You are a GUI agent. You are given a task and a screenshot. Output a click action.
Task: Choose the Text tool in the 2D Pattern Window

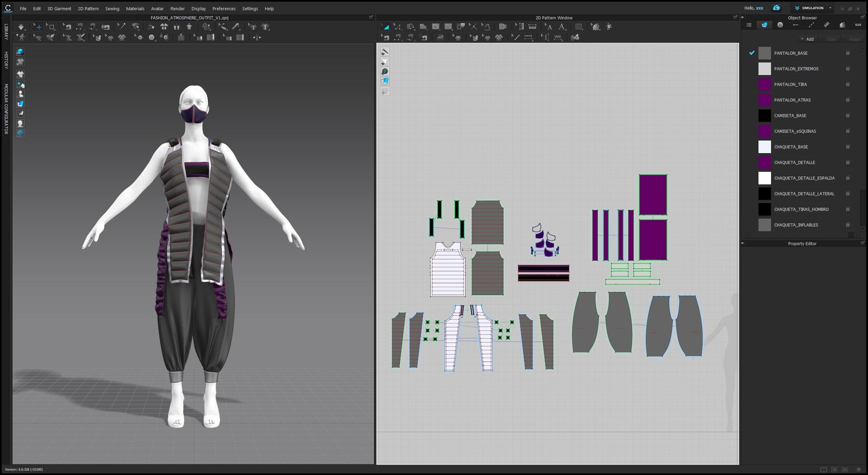pos(550,27)
